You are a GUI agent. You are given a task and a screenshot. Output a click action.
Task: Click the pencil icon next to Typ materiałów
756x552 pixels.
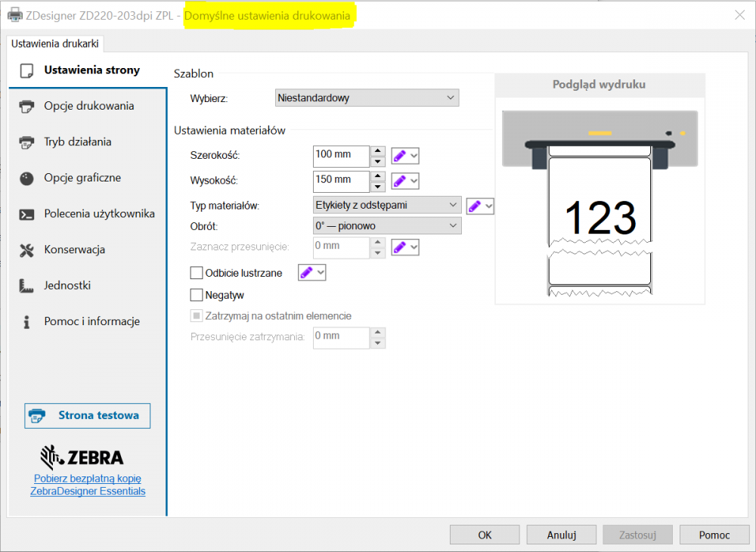(475, 206)
